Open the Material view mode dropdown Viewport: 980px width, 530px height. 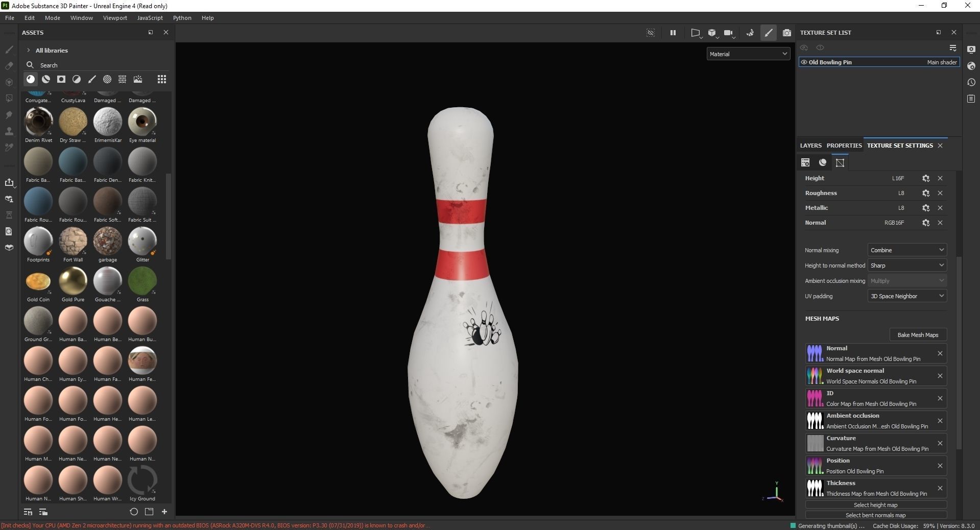click(748, 54)
